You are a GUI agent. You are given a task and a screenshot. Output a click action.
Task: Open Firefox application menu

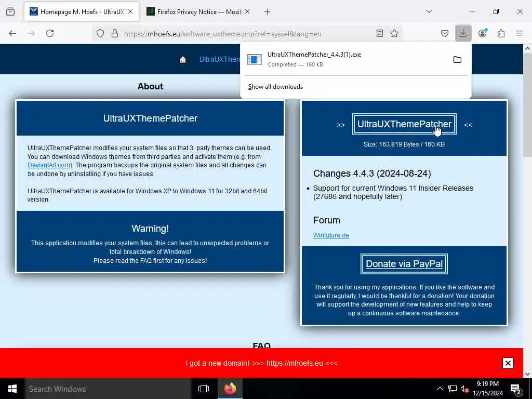pyautogui.click(x=520, y=33)
